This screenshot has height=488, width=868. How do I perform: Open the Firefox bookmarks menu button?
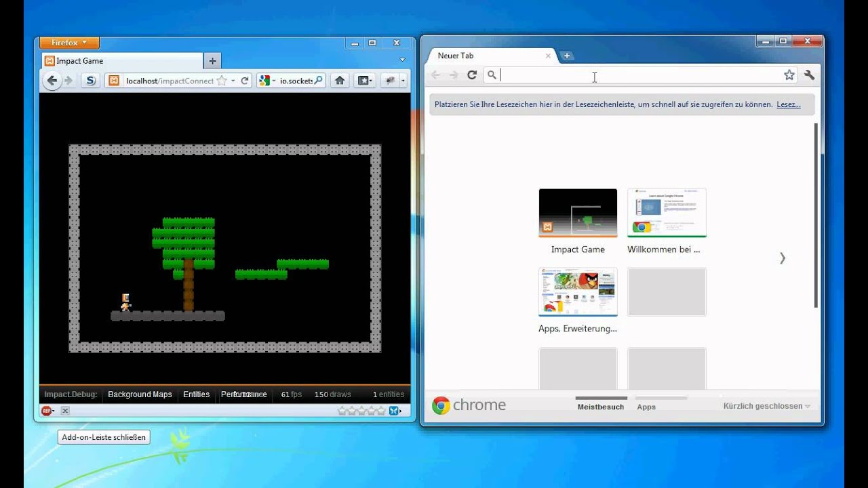[x=364, y=81]
